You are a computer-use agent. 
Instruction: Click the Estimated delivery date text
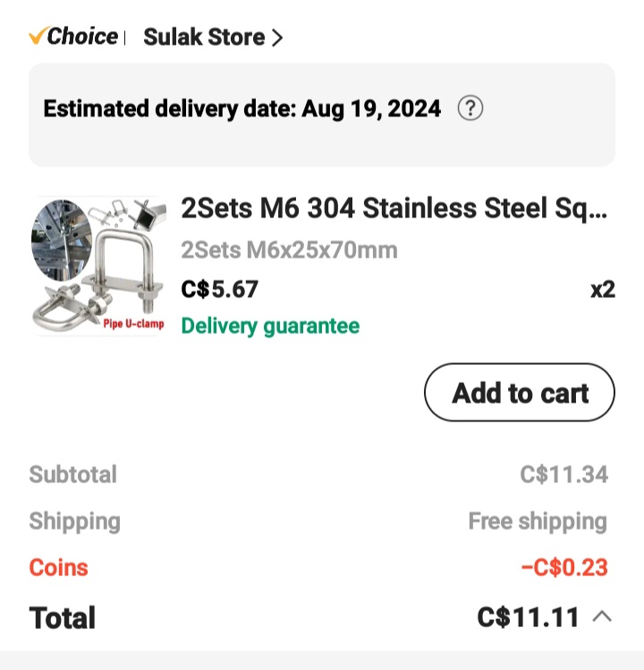pos(242,109)
